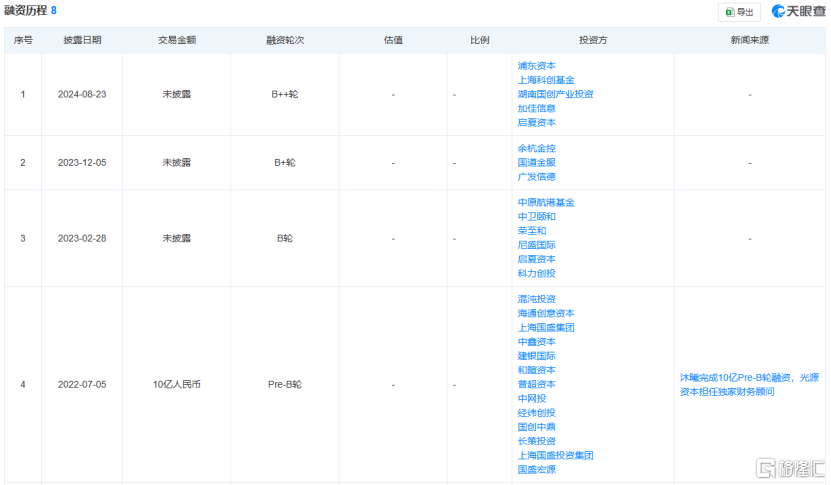Image resolution: width=831 pixels, height=485 pixels.
Task: Select the date cell 2023-02-28
Action: click(82, 239)
